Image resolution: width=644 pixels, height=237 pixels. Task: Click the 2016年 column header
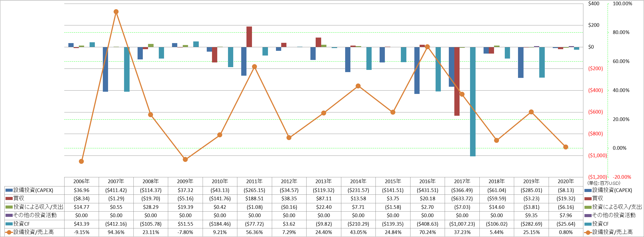(x=428, y=181)
